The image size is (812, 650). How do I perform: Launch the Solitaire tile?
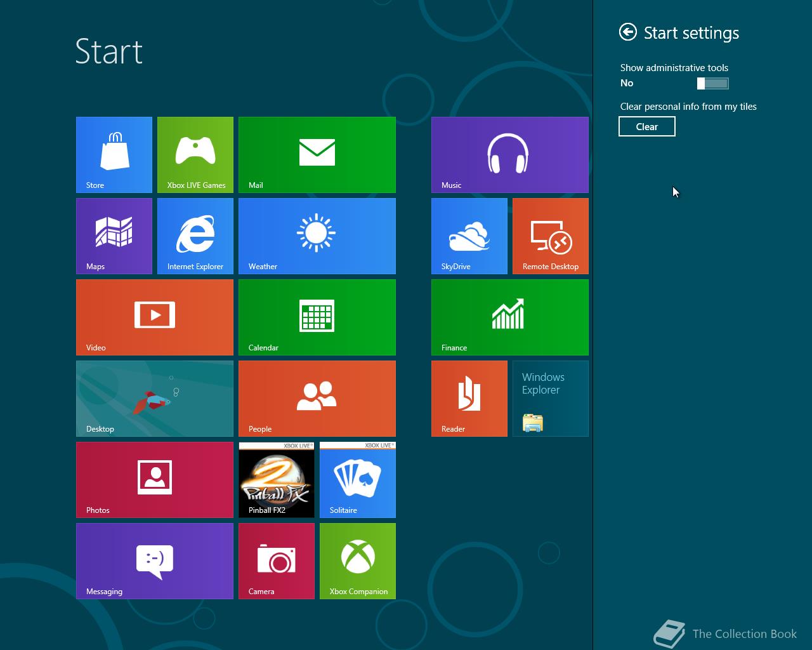(358, 480)
